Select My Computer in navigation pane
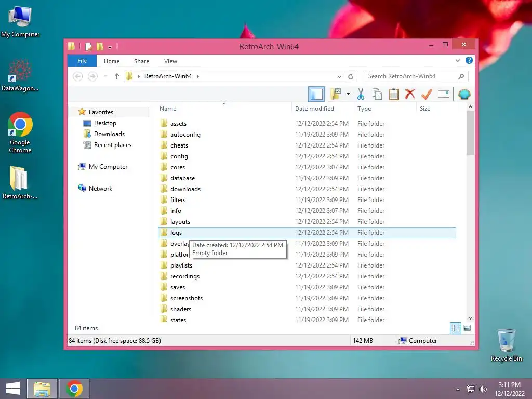Screen dimensions: 532x399 pos(108,167)
